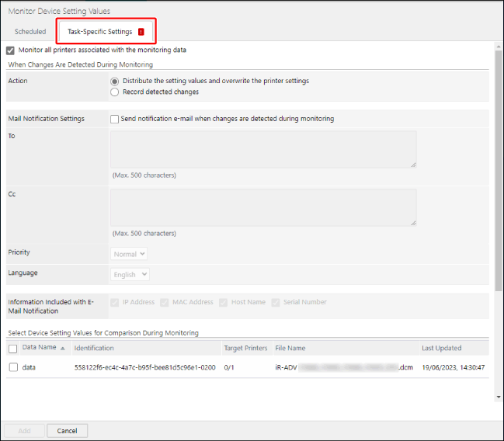
Task: Click the To field resize handle
Action: click(412, 164)
